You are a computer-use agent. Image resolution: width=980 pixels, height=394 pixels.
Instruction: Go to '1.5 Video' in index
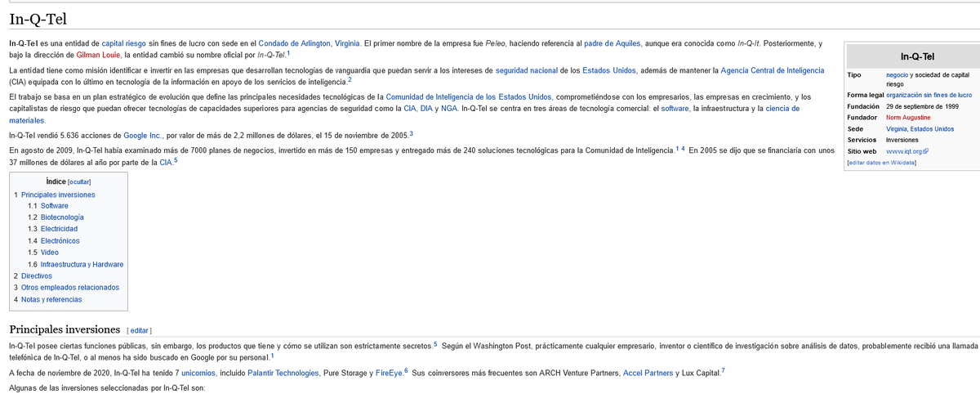pos(43,253)
